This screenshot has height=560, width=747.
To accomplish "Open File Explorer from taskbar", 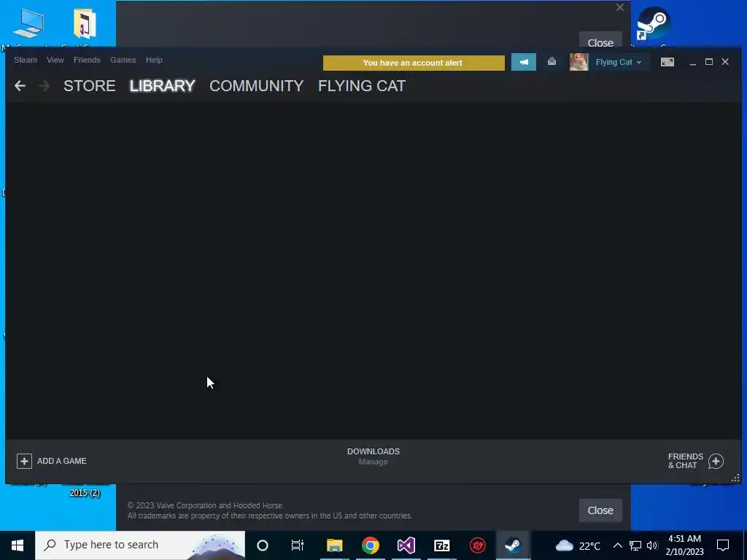I will pos(334,545).
